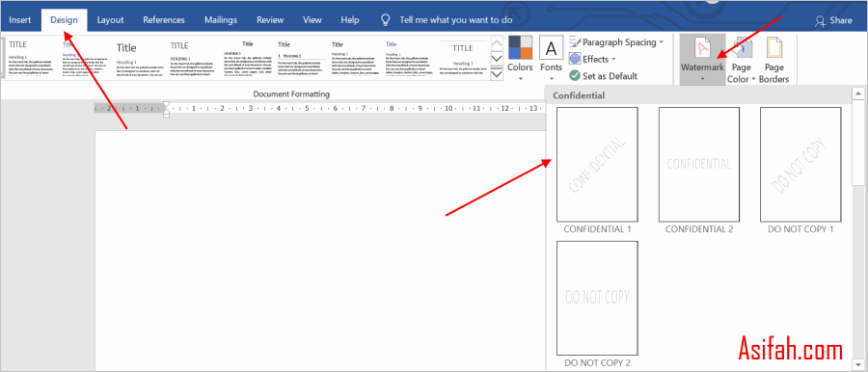Click the lightbulb Tell Me icon
This screenshot has height=372, width=868.
tap(386, 20)
